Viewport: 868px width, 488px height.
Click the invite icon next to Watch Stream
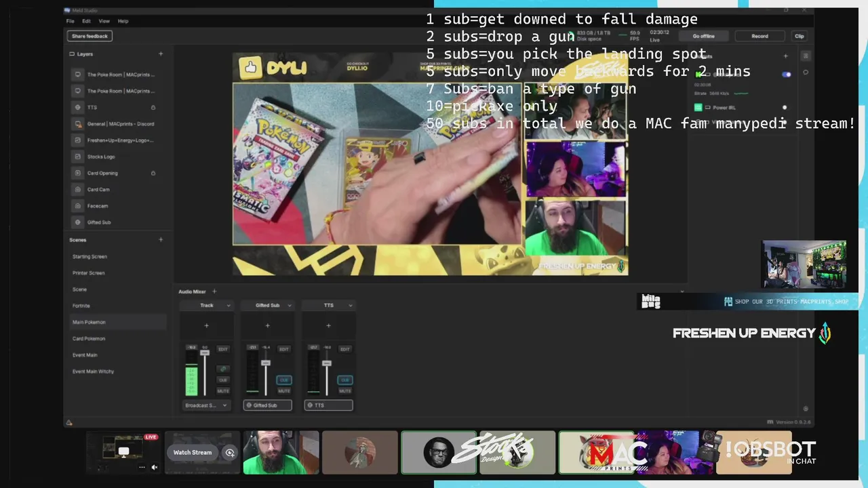(230, 453)
